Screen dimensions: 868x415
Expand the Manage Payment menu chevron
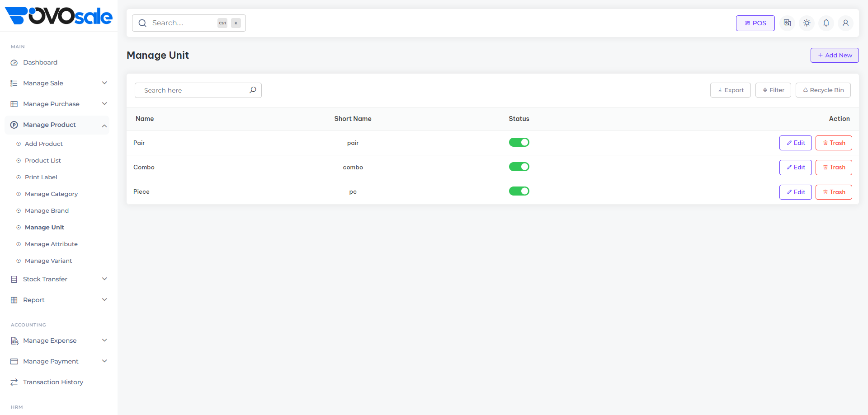104,361
